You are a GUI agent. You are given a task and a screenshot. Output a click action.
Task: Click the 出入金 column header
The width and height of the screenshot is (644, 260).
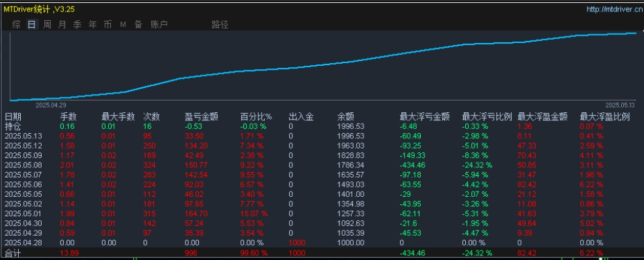click(x=301, y=117)
